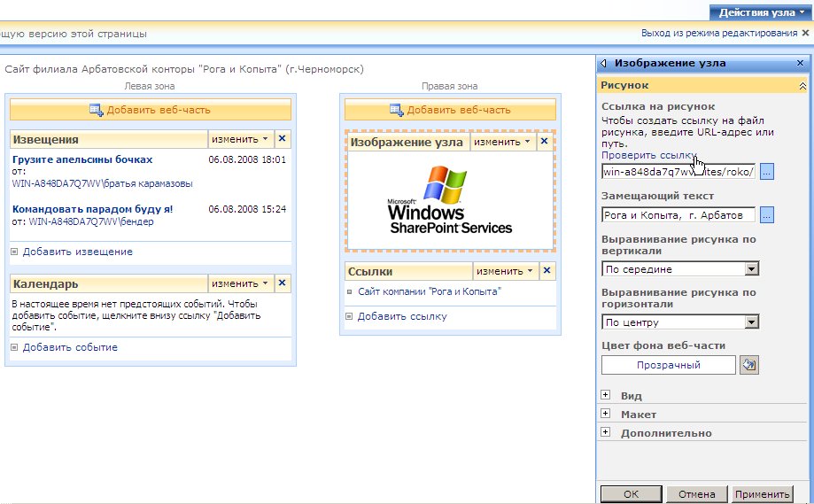Click the Ссылки web part title

pos(370,271)
